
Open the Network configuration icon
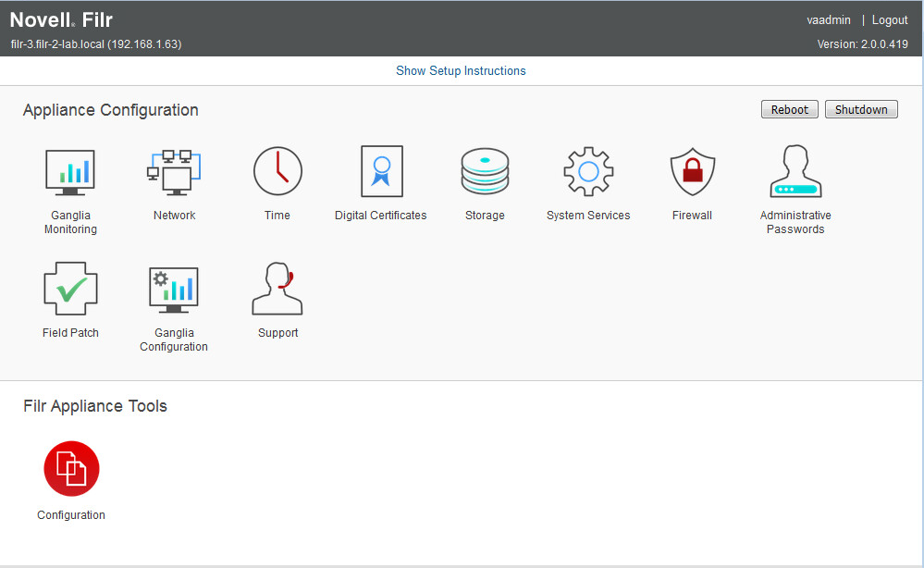(174, 172)
